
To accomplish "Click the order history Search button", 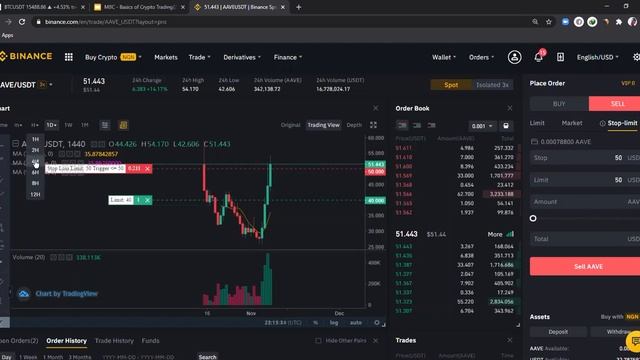I will (207, 356).
